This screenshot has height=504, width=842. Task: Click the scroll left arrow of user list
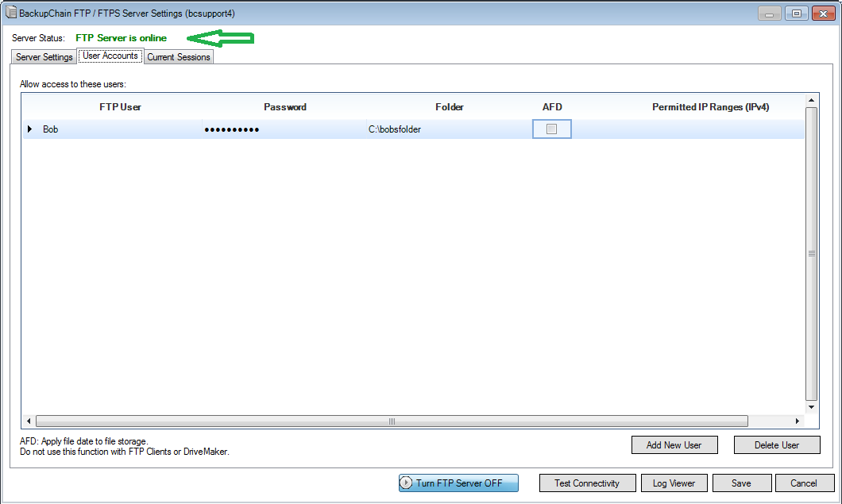point(29,421)
